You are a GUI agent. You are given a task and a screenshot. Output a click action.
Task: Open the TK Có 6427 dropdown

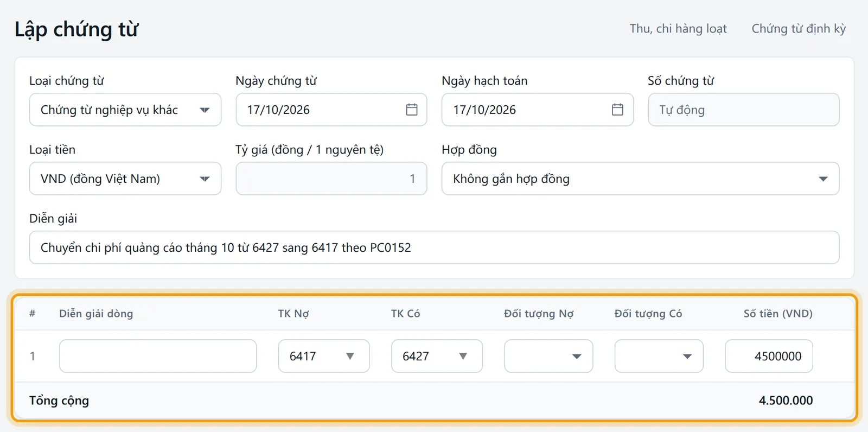tap(437, 356)
